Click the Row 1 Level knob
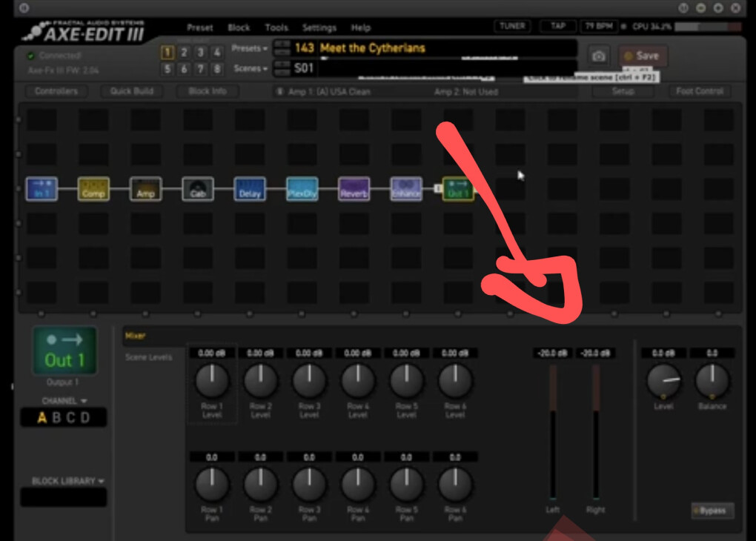Screen dimensions: 756x541 [x=212, y=380]
